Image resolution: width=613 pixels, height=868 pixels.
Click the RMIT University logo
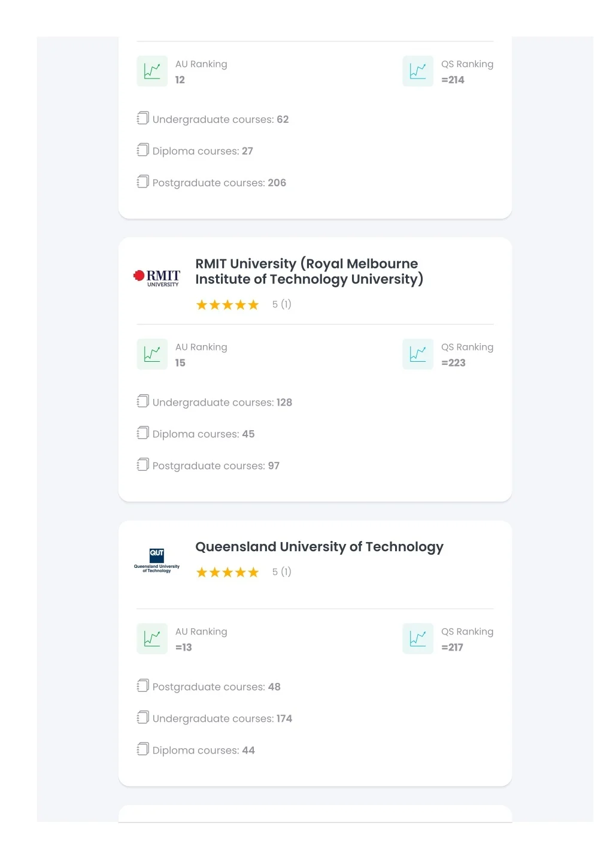tap(157, 277)
